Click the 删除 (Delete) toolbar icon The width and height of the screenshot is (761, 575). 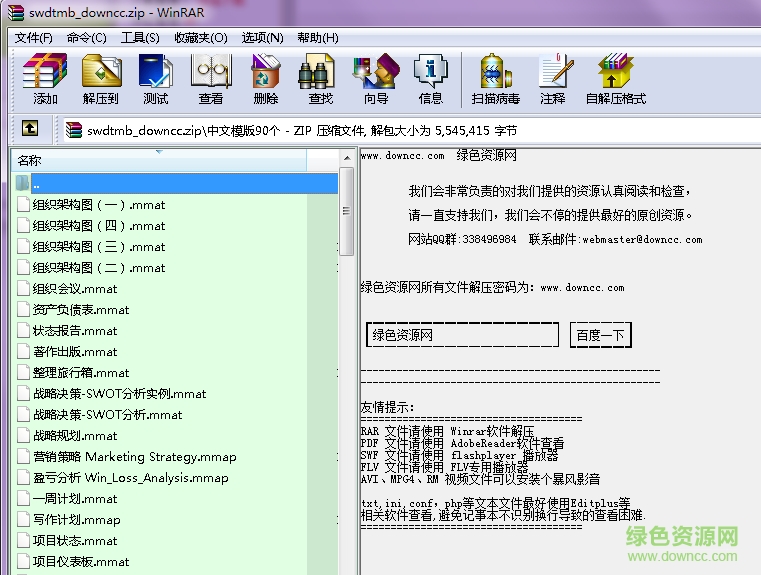pos(266,78)
